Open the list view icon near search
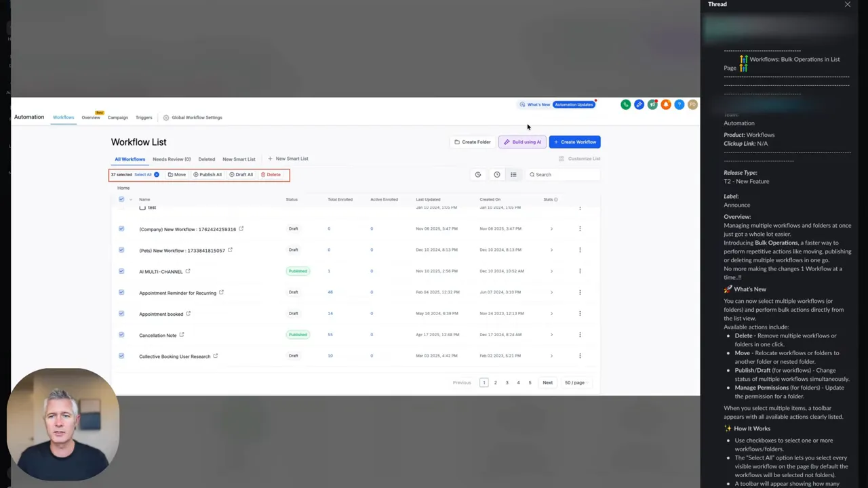Image resolution: width=868 pixels, height=488 pixels. 513,174
